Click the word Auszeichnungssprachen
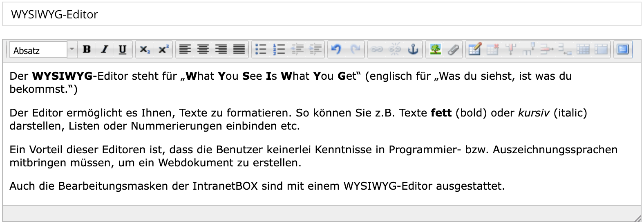Viewport: 644px width, 224px height. coord(555,150)
